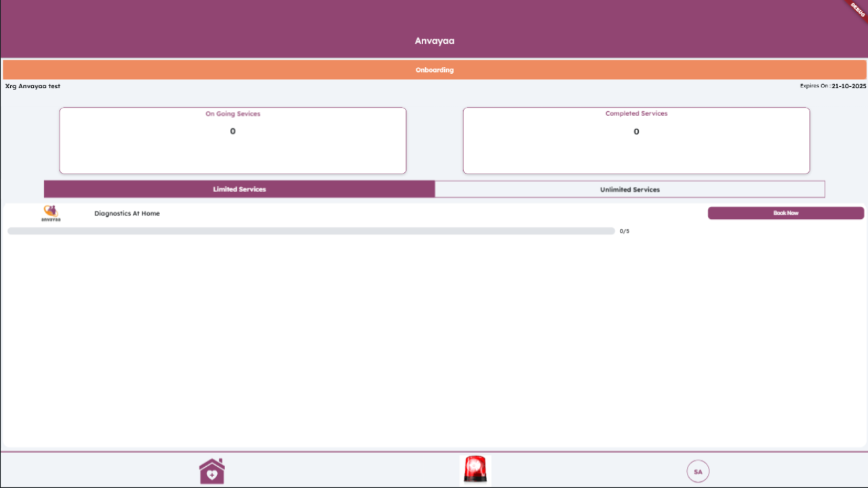Click the Anvayaa title in header

[x=435, y=41]
